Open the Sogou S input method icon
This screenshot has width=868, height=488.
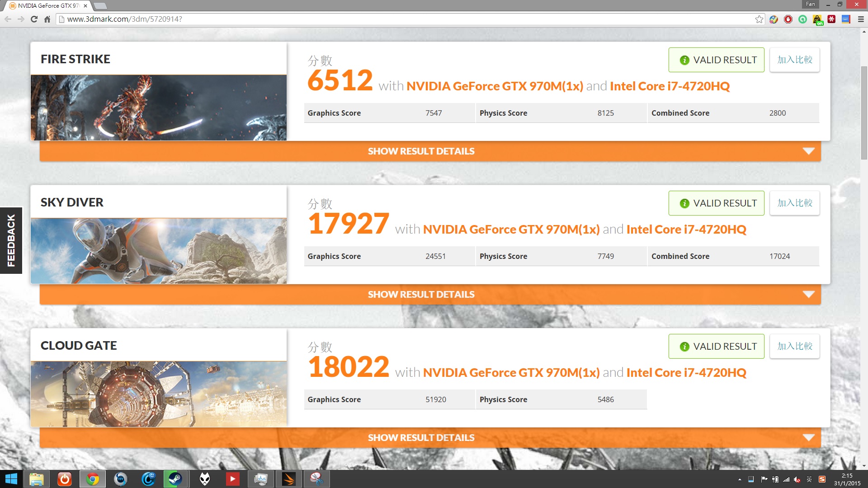point(822,479)
